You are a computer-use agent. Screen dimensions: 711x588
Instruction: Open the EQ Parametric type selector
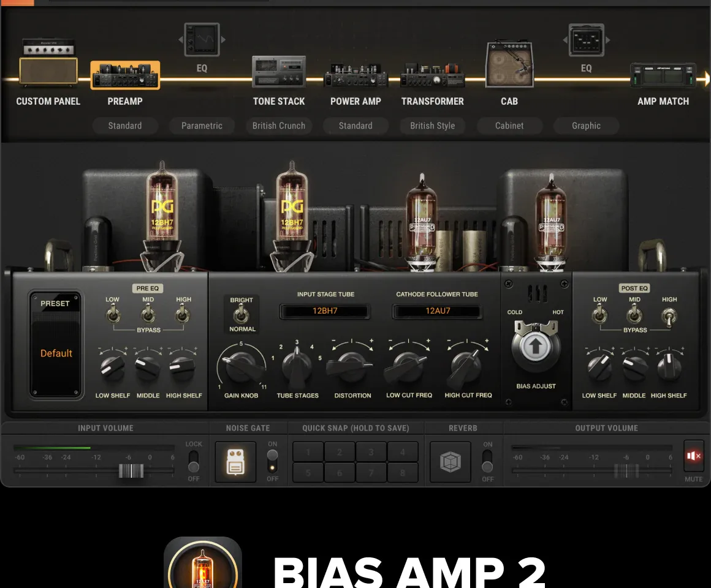(202, 126)
